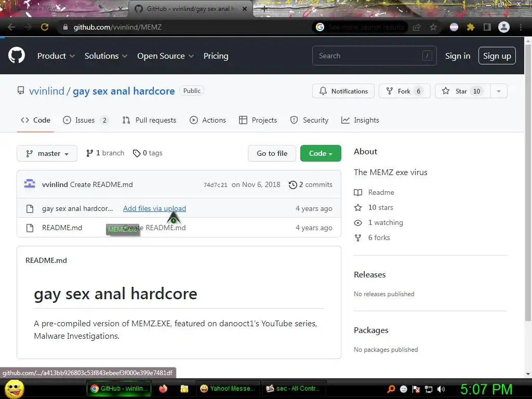
Task: Click the 5:07 PM clock
Action: pos(486,389)
